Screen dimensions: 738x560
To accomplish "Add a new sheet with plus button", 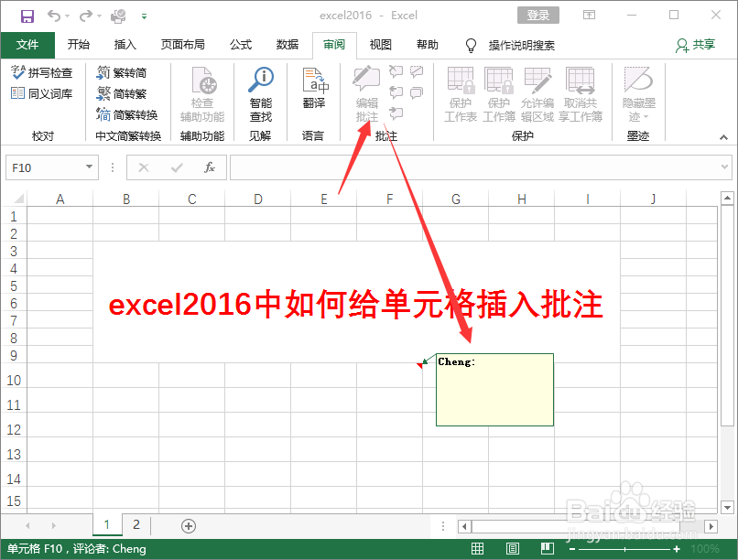I will (x=189, y=525).
